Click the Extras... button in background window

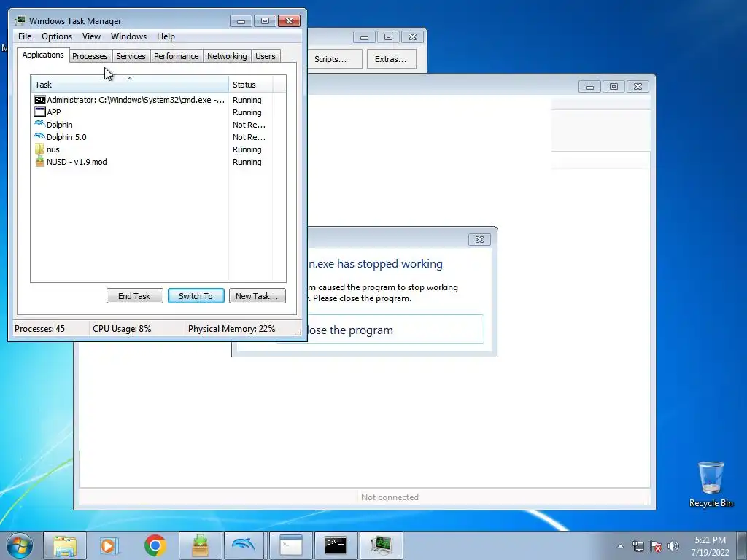[391, 59]
